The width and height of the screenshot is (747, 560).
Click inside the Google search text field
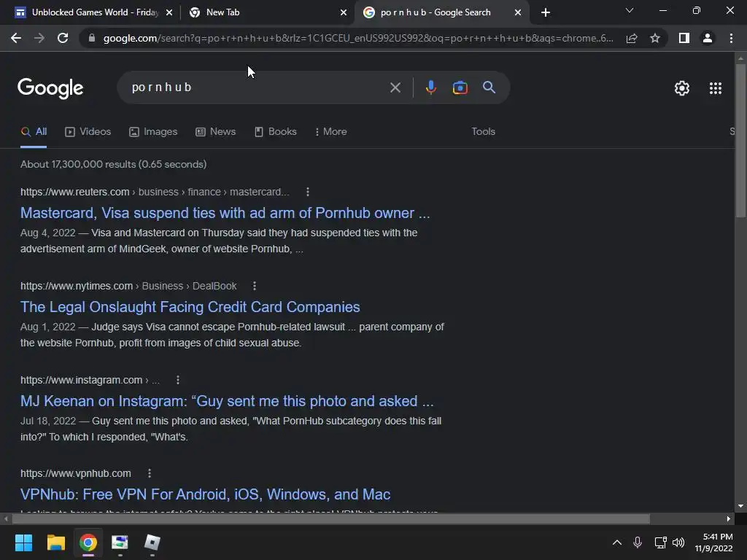(x=258, y=87)
